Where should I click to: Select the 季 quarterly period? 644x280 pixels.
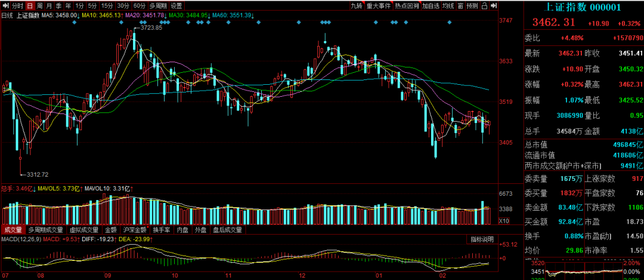click(x=58, y=6)
